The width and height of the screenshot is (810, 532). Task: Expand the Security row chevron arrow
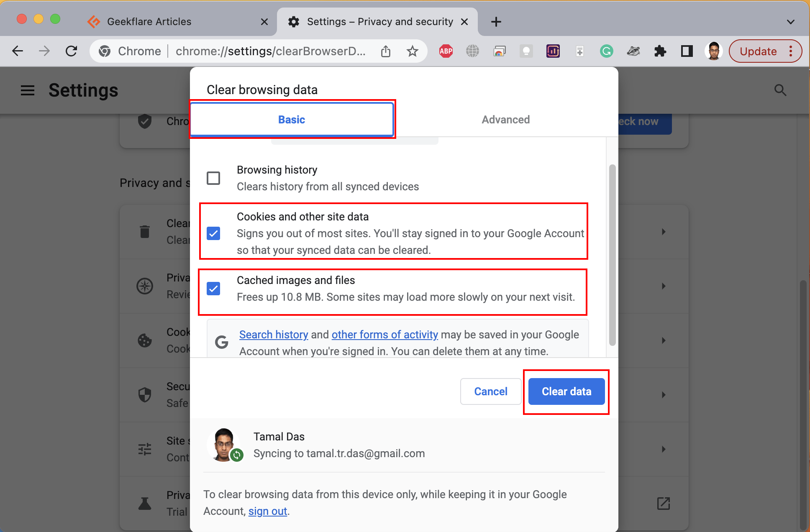pos(664,395)
